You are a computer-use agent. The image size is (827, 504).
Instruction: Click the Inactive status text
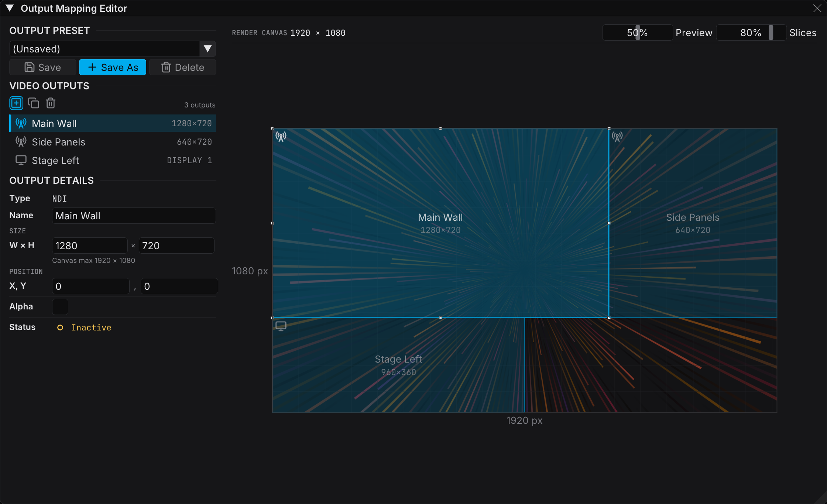pos(91,328)
